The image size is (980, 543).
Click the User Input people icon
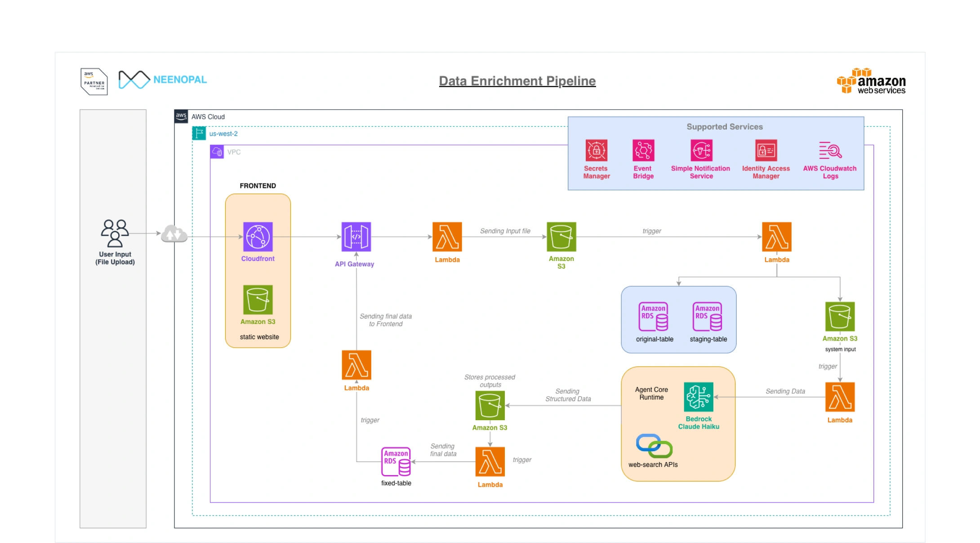click(x=115, y=233)
